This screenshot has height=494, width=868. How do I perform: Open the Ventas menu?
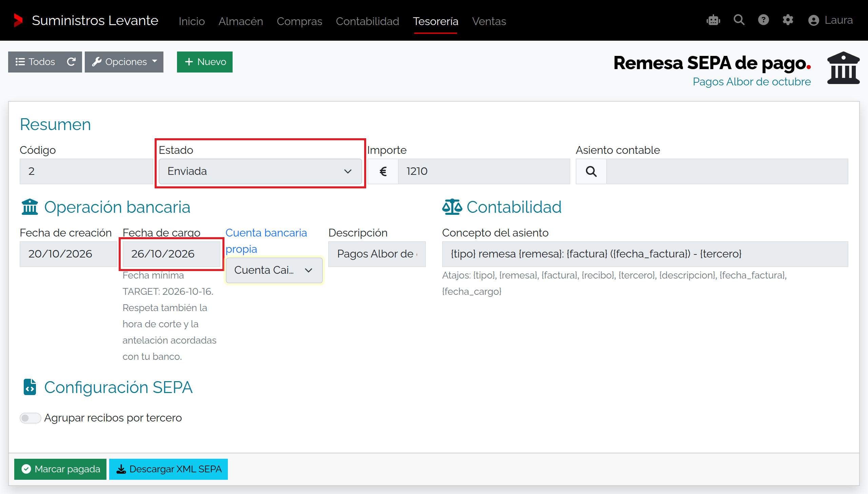pyautogui.click(x=489, y=21)
